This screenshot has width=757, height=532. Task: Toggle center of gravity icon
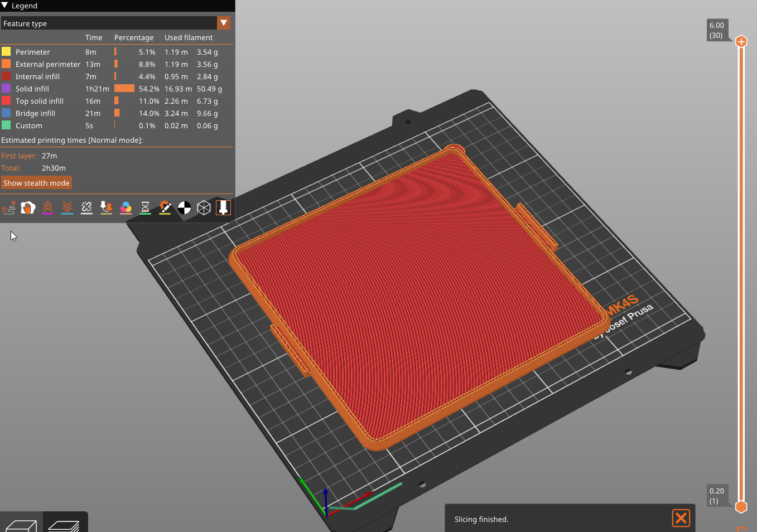pos(184,208)
